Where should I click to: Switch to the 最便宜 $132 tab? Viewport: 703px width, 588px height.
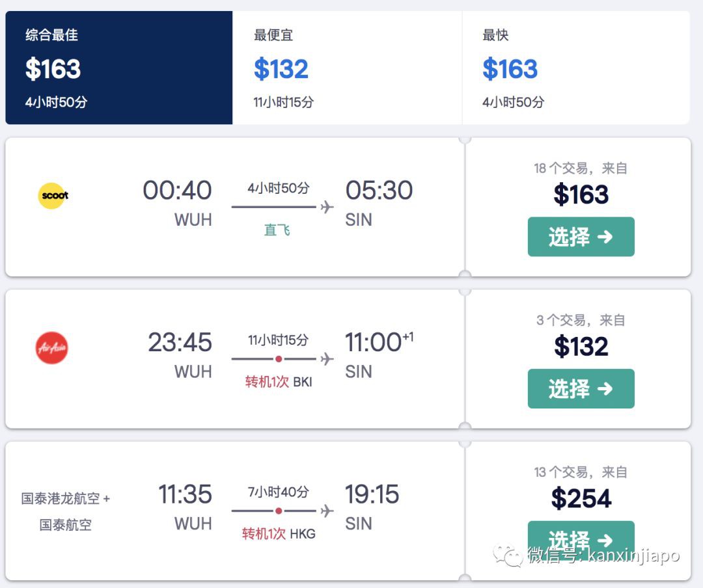tap(347, 68)
